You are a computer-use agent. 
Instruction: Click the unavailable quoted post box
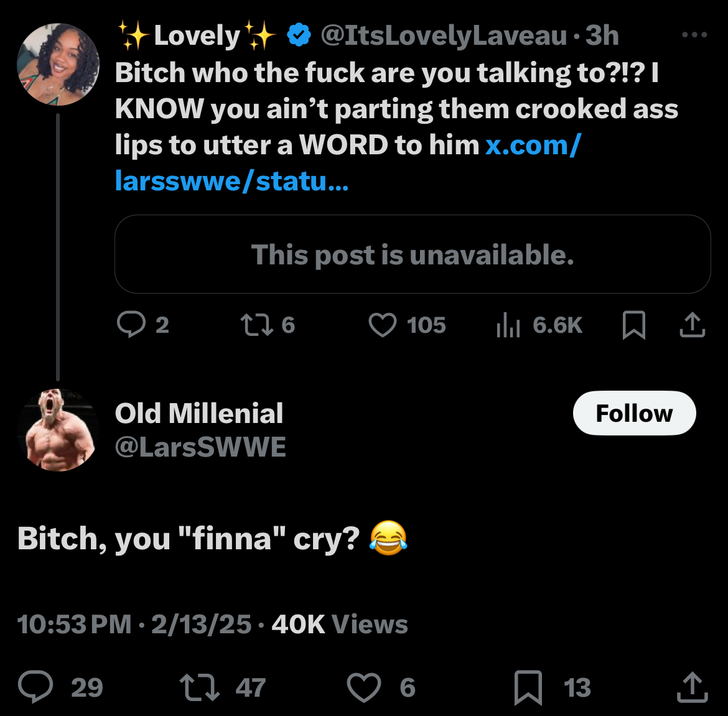413,254
